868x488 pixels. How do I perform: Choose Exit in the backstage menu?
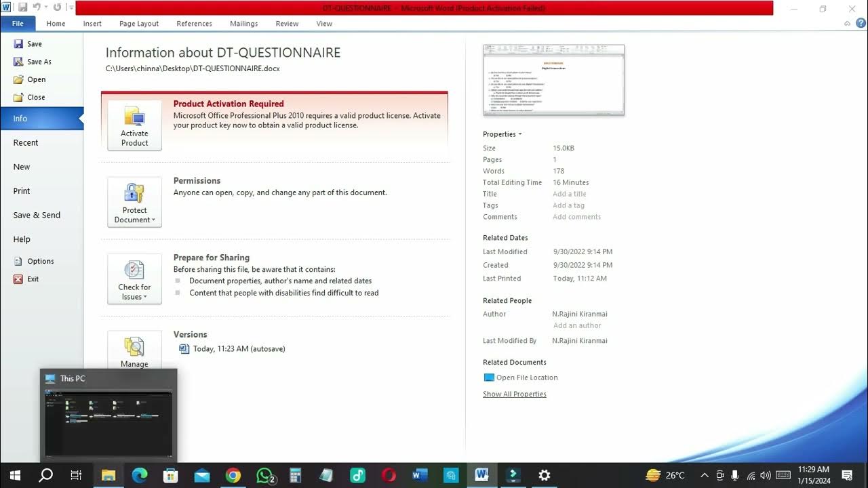click(26, 279)
